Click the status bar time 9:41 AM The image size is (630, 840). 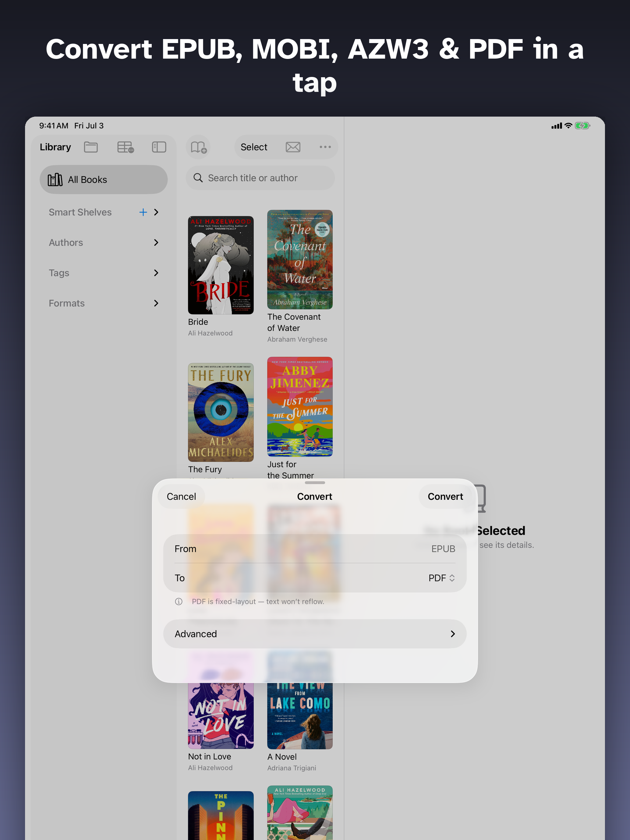pos(53,126)
